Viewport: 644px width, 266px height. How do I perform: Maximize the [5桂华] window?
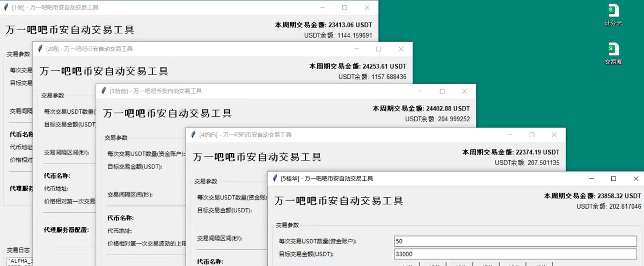point(614,178)
